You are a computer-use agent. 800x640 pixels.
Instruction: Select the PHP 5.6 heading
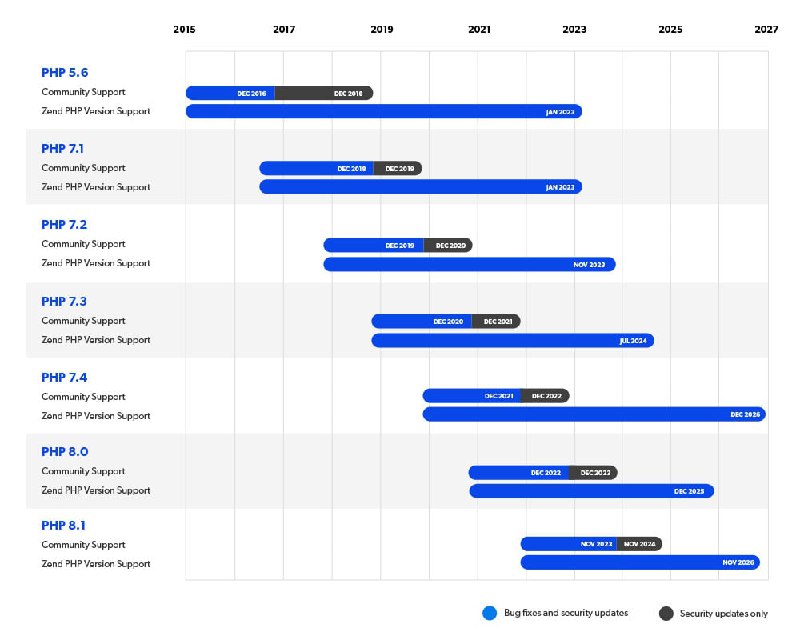(64, 72)
